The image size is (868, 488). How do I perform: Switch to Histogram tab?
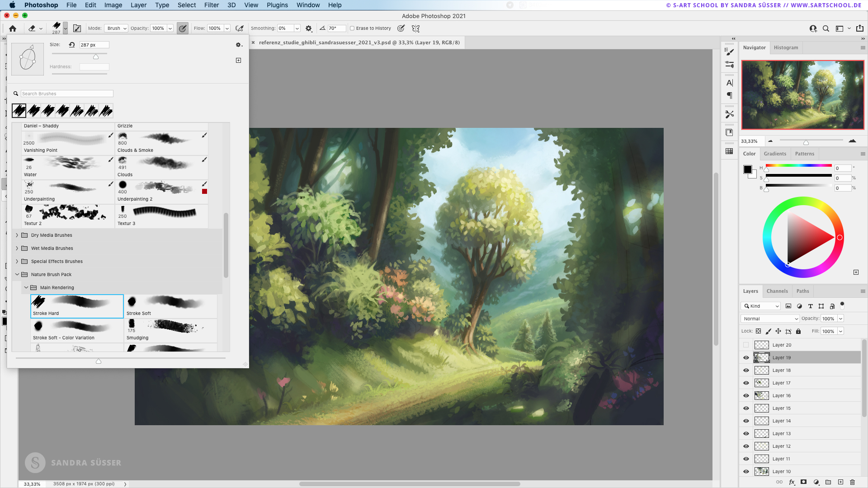(786, 48)
